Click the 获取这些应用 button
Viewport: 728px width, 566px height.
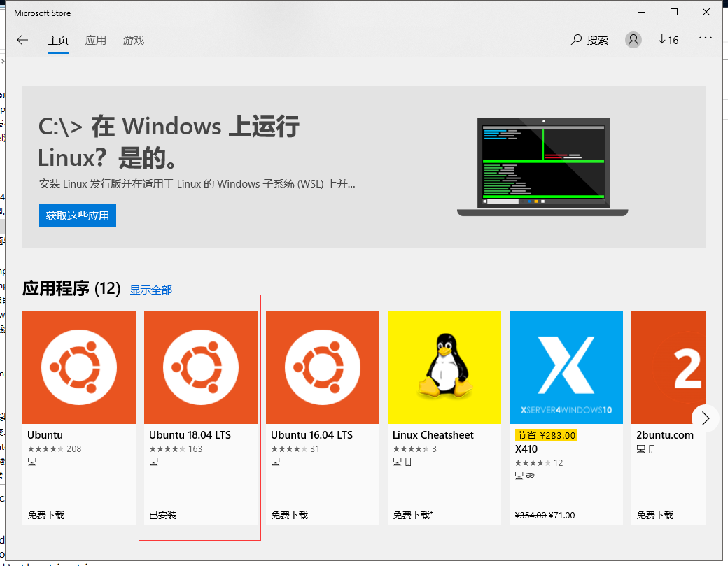(x=78, y=215)
